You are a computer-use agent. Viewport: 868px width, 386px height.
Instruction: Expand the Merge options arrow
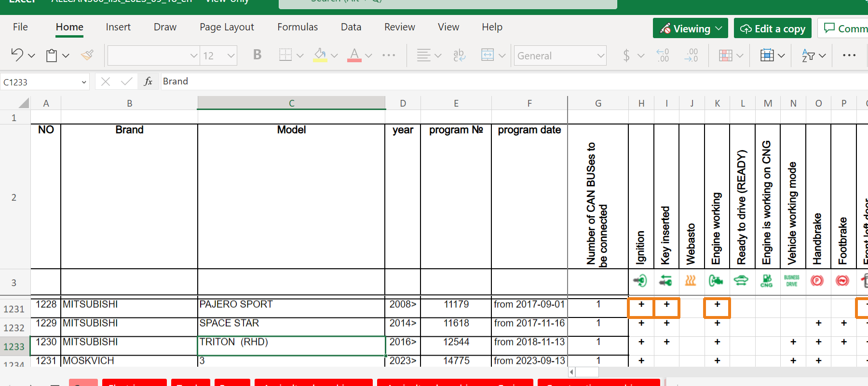(502, 56)
